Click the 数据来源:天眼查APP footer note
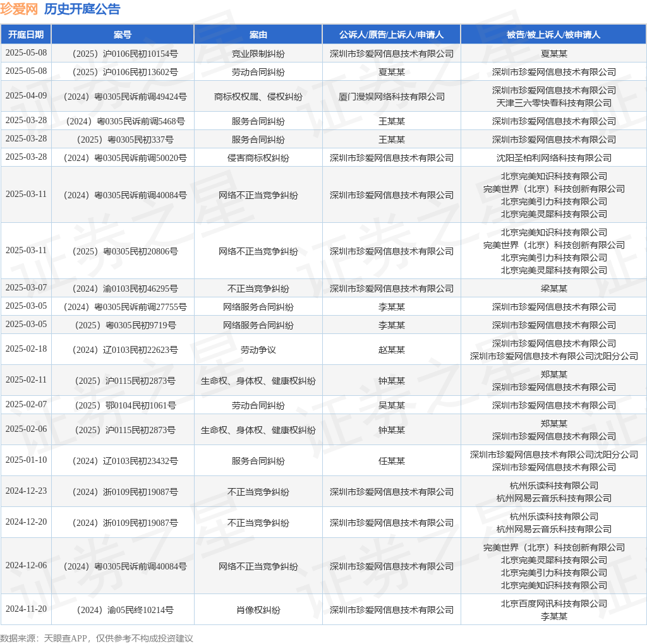The height and width of the screenshot is (644, 647). (97, 638)
